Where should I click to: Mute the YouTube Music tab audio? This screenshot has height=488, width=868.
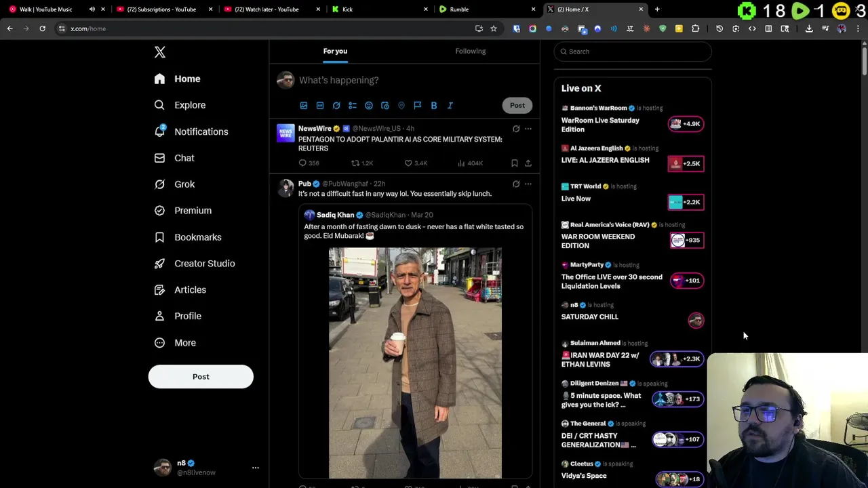(92, 9)
